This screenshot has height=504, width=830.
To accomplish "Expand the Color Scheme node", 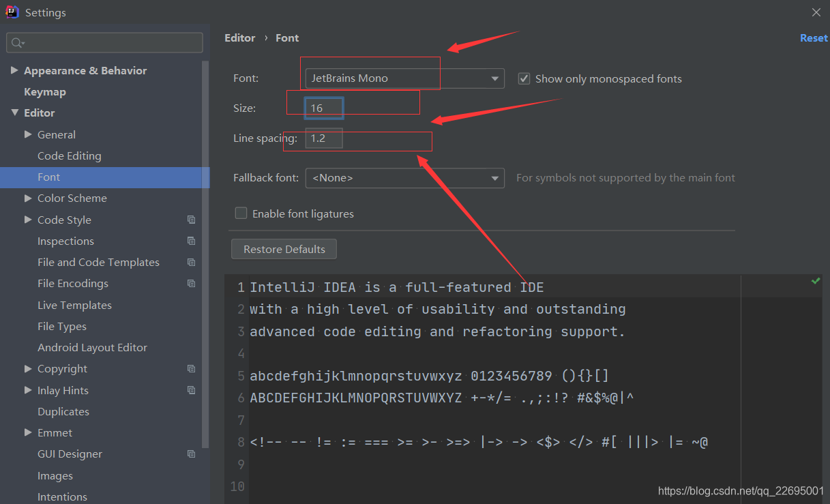I will (x=28, y=198).
